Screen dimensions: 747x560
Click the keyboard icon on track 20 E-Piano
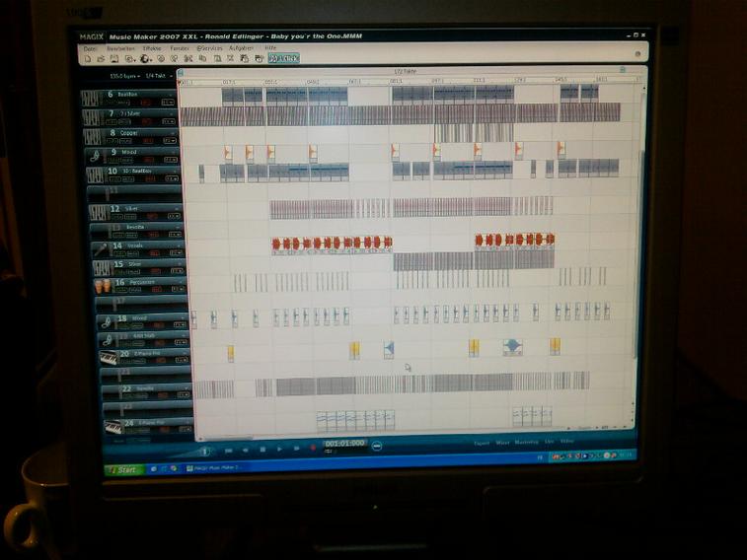coord(108,358)
